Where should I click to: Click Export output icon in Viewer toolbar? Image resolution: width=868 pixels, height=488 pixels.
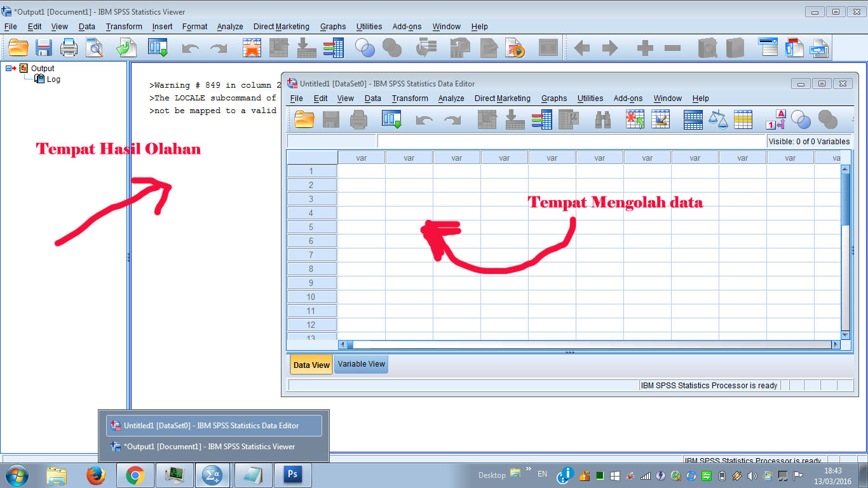[126, 48]
